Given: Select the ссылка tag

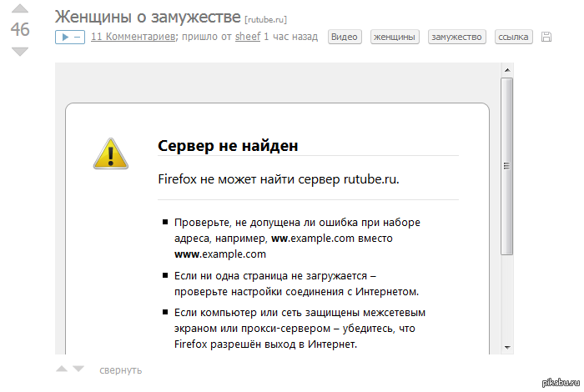Looking at the screenshot, I should [513, 37].
